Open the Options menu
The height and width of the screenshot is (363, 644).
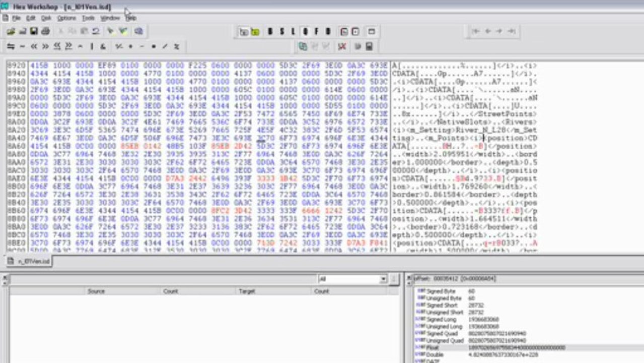66,18
